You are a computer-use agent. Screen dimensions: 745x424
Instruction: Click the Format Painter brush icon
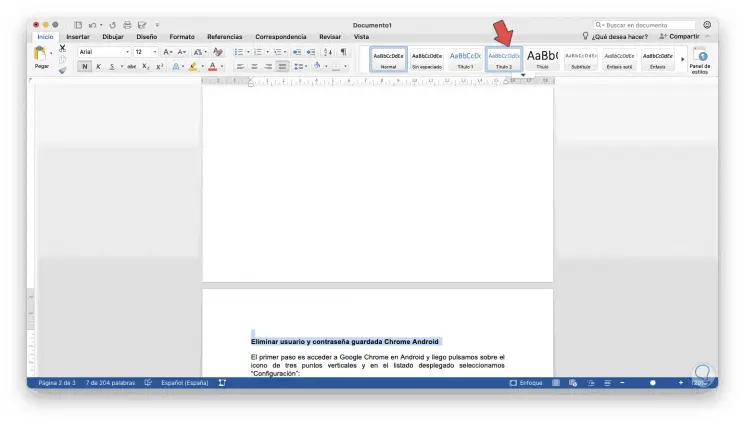(x=62, y=70)
